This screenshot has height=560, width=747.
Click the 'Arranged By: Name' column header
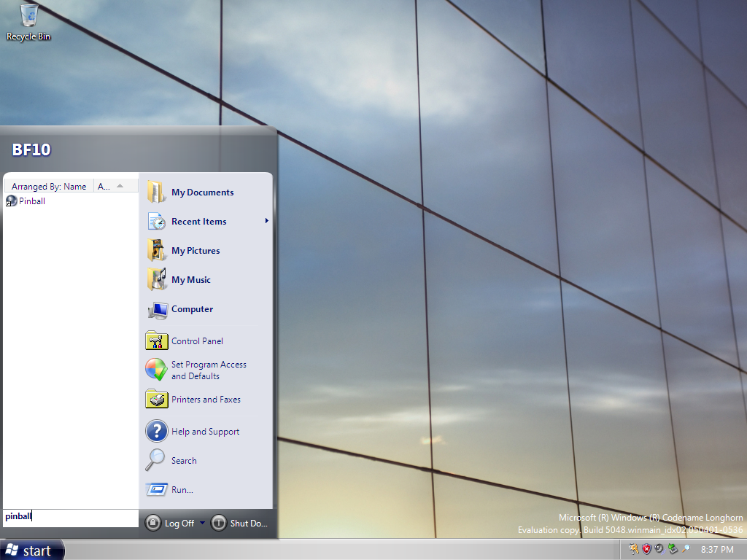click(x=49, y=187)
